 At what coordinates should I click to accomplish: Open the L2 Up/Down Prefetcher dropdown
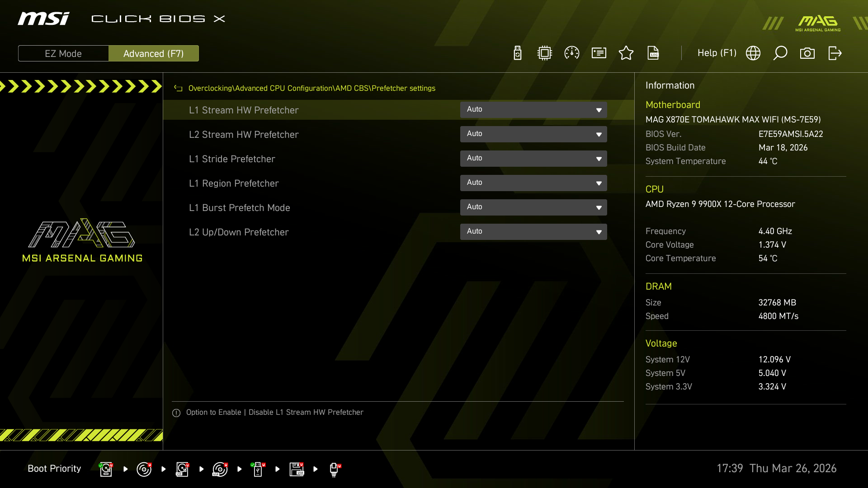[x=533, y=231]
